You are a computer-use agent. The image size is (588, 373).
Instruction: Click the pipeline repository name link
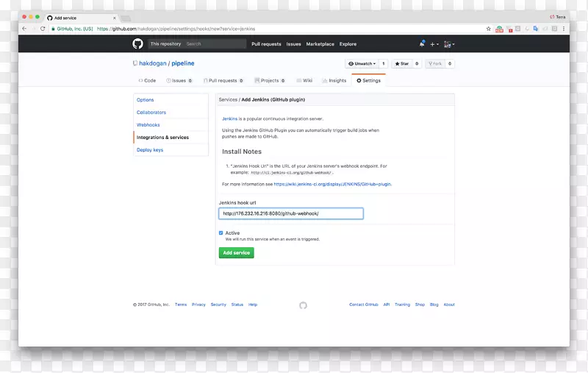pyautogui.click(x=183, y=63)
